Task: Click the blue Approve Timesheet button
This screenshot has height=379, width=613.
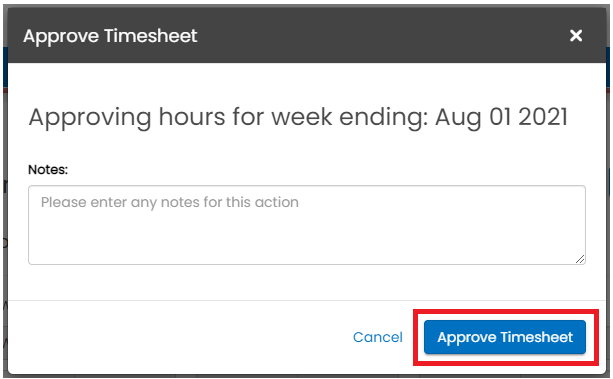Action: (x=505, y=337)
